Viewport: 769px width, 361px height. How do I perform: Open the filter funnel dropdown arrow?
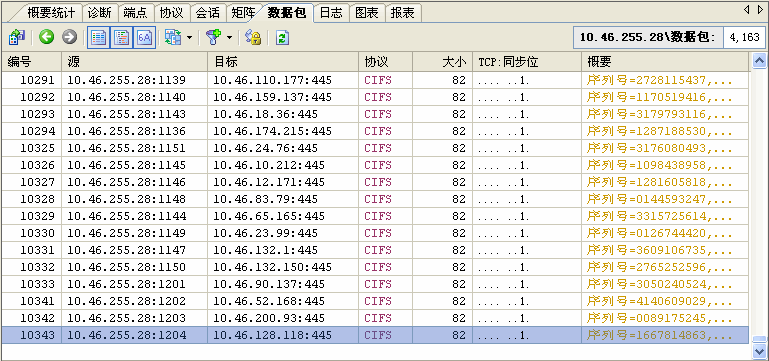pyautogui.click(x=229, y=38)
